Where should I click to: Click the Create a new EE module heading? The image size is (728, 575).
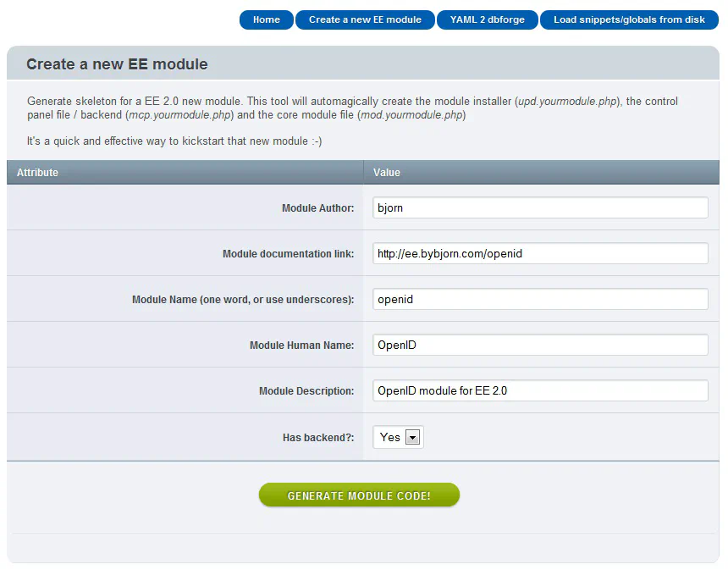117,64
